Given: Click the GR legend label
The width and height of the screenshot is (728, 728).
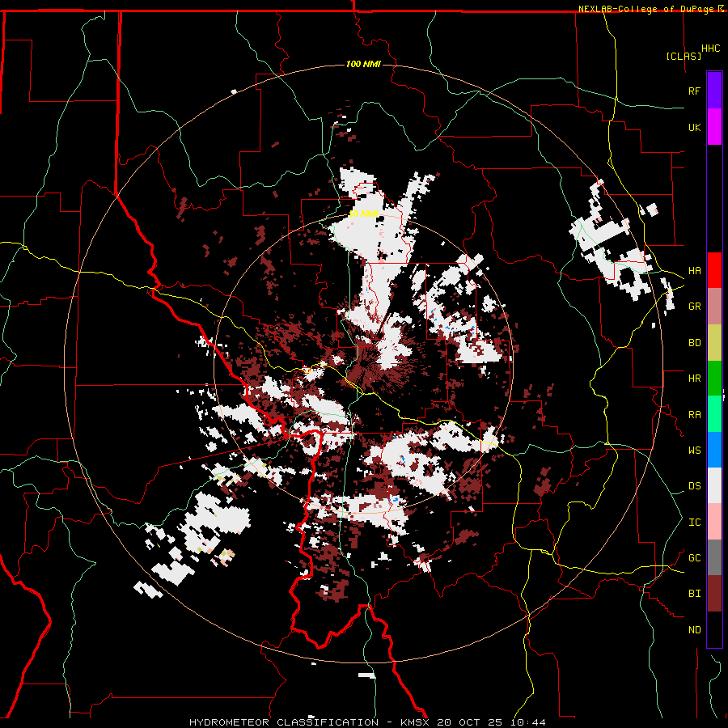Looking at the screenshot, I should click(x=694, y=307).
